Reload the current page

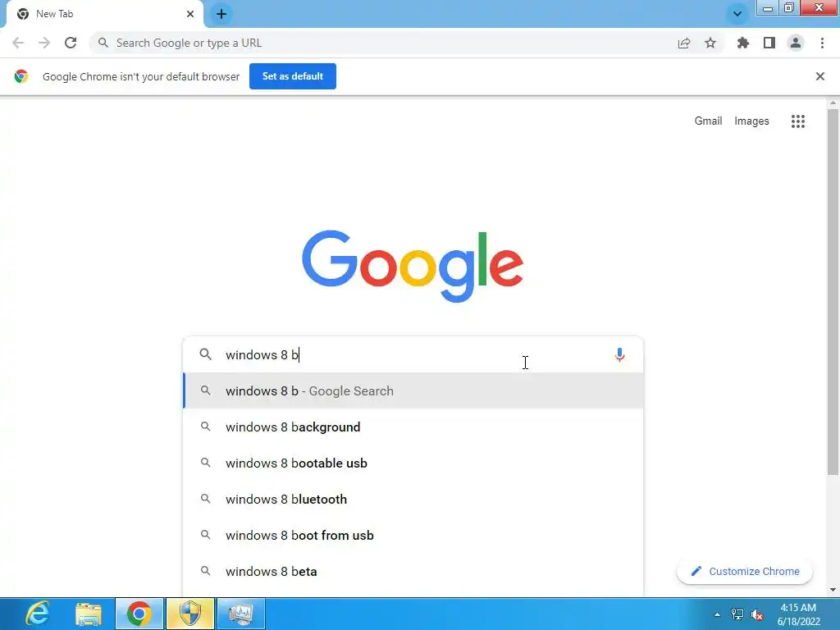coord(71,43)
